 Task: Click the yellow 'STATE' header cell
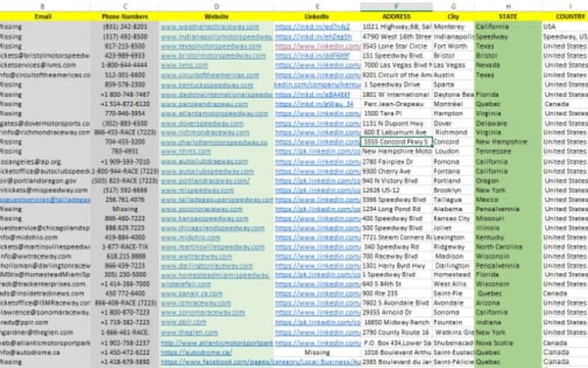pyautogui.click(x=508, y=16)
